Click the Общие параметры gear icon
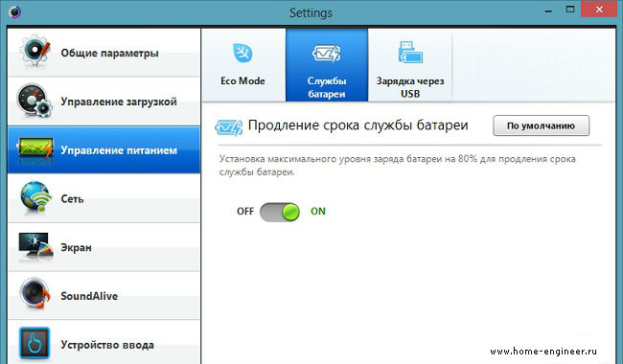The image size is (623, 364). point(35,51)
